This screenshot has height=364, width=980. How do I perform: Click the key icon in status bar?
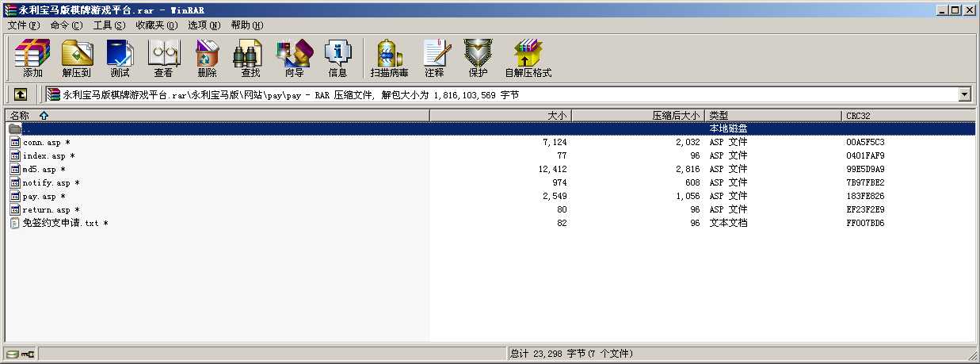click(x=28, y=354)
